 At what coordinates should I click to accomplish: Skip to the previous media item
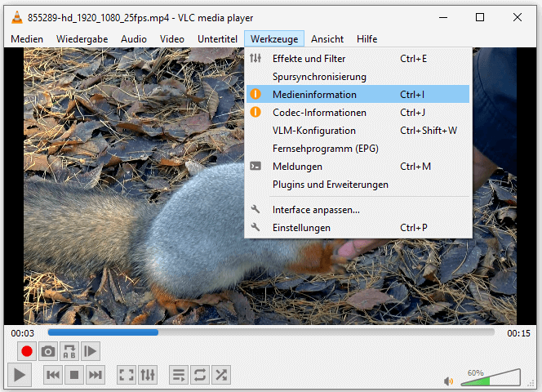click(53, 375)
